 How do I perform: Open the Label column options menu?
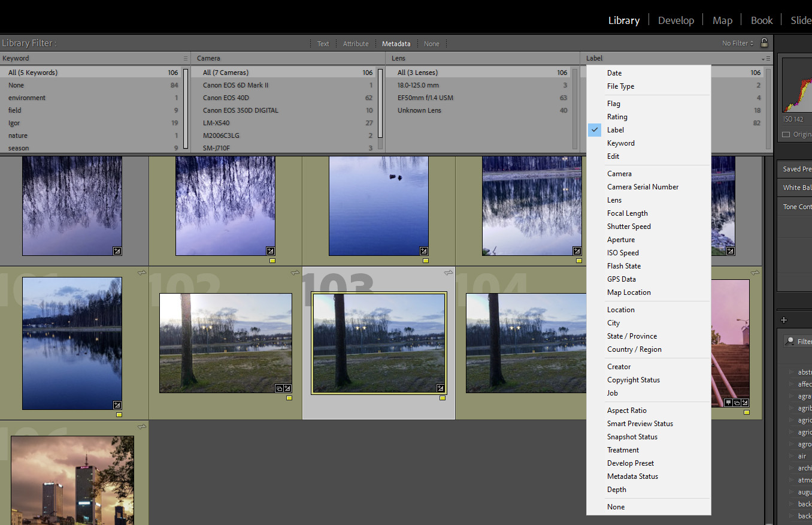[x=766, y=58]
